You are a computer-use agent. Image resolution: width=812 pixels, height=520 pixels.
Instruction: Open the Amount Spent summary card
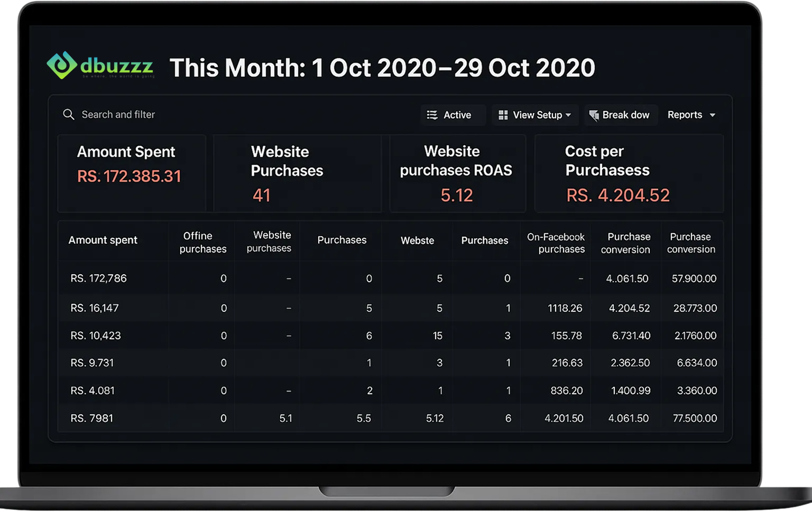coord(131,173)
